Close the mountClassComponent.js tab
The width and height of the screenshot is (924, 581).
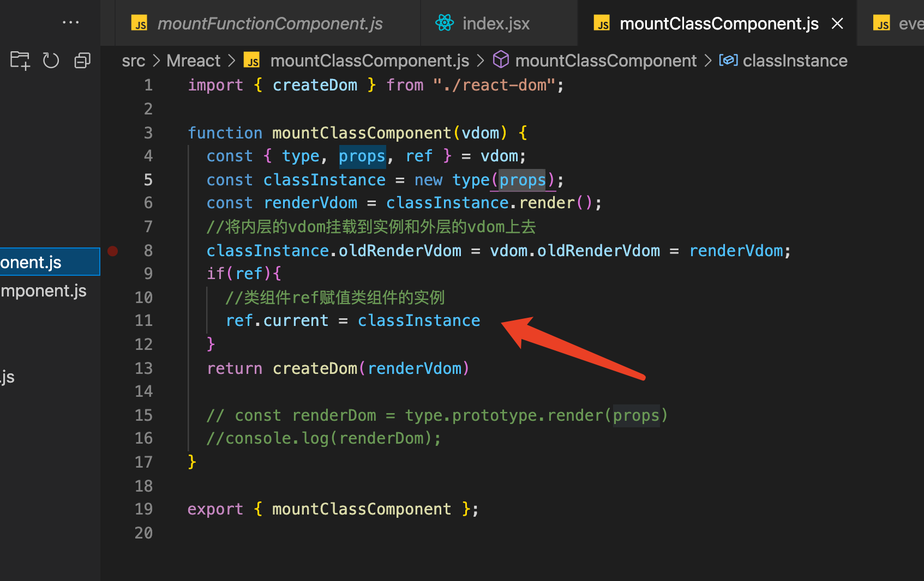(837, 23)
